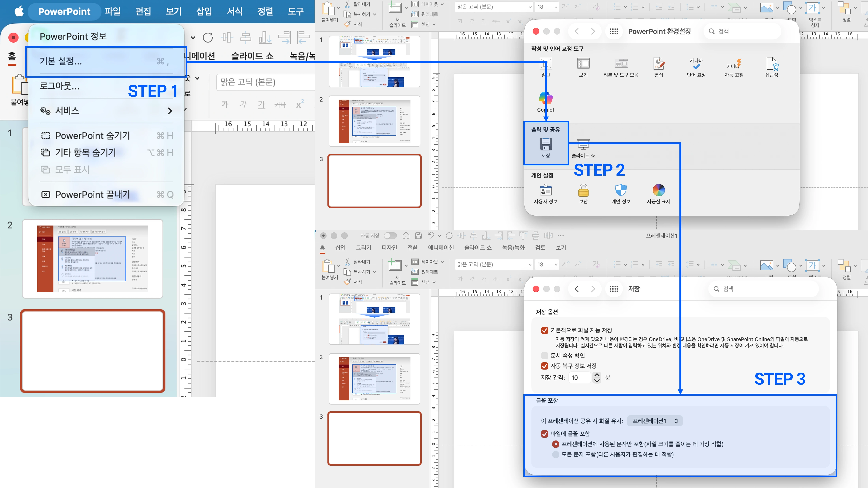Open the 보기 preferences pane icon

(x=583, y=64)
